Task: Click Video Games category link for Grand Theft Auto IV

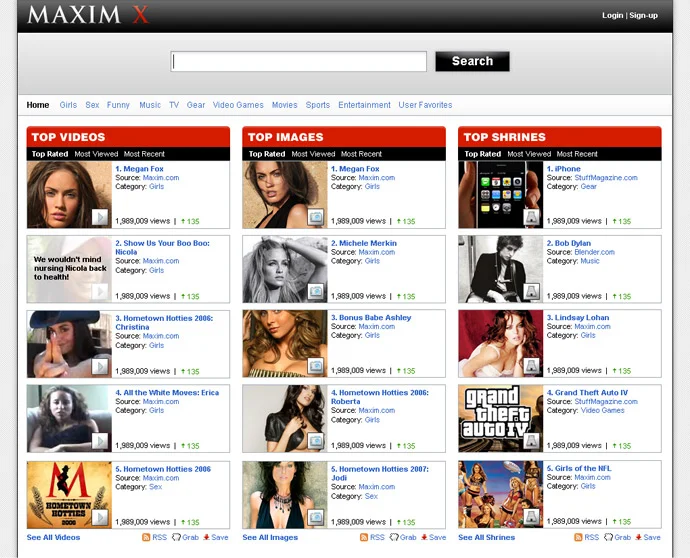Action: point(602,410)
